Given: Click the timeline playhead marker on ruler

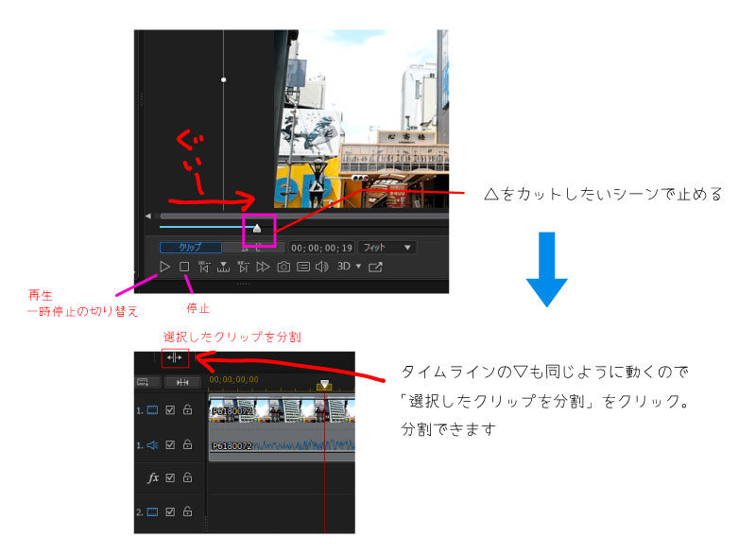Looking at the screenshot, I should [x=324, y=385].
